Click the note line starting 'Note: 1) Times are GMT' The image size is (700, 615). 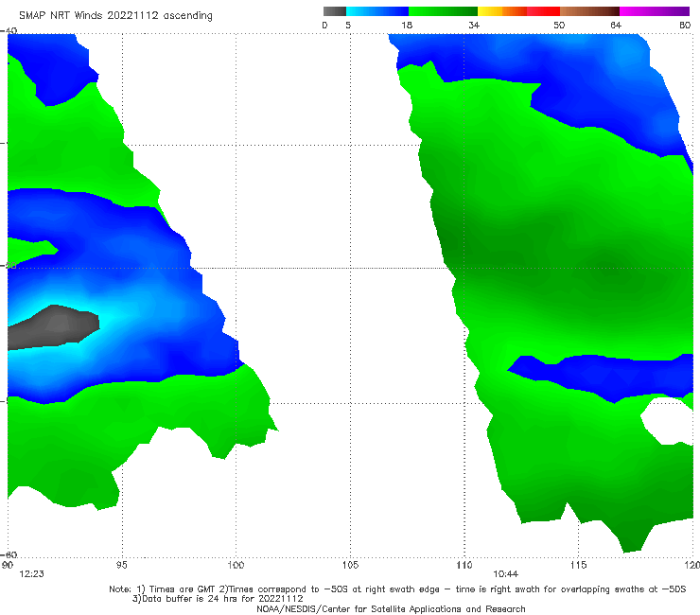[x=397, y=589]
